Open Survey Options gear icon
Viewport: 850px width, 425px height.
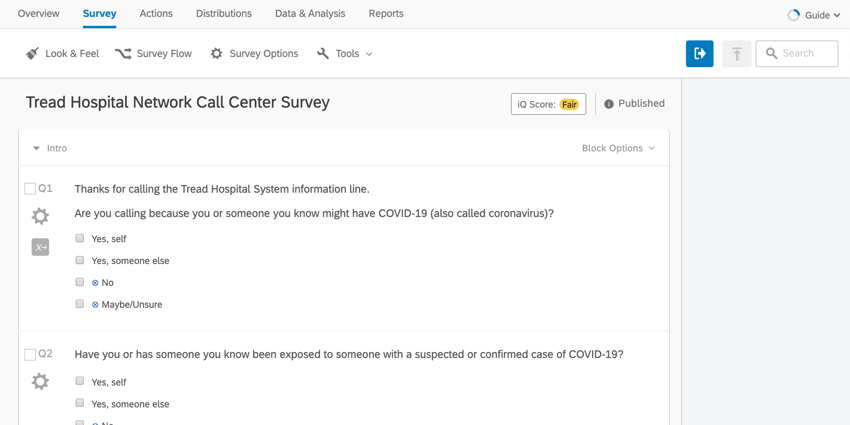pyautogui.click(x=216, y=54)
